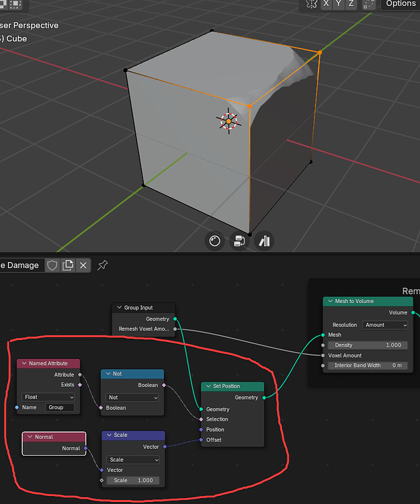Open the Scale operation dropdown
The width and height of the screenshot is (420, 504).
click(x=133, y=460)
